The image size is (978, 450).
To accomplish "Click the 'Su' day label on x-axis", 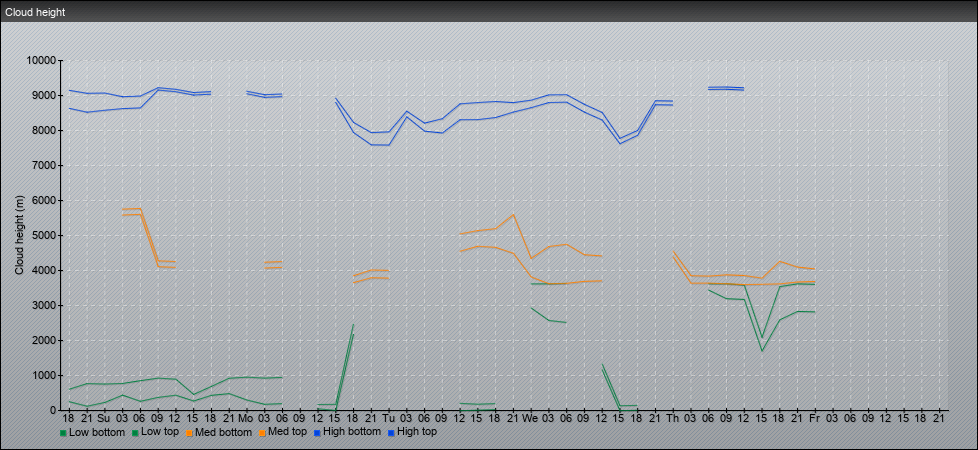I will coord(104,418).
